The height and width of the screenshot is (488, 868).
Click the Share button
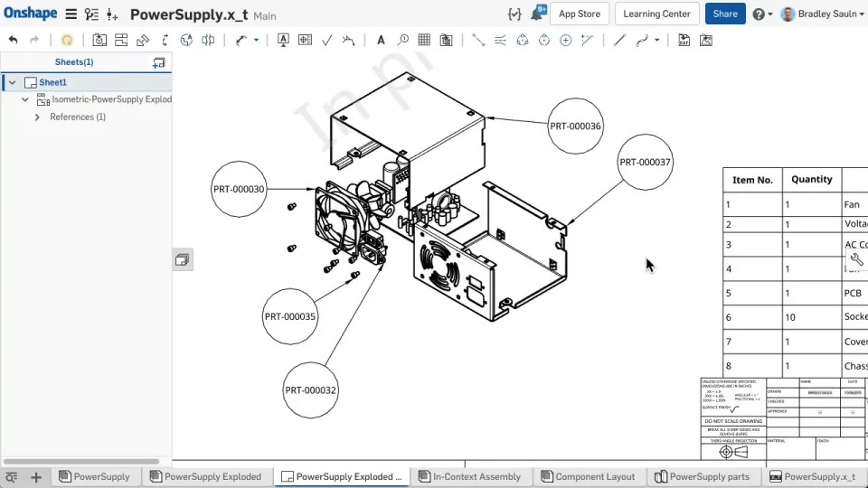[725, 14]
